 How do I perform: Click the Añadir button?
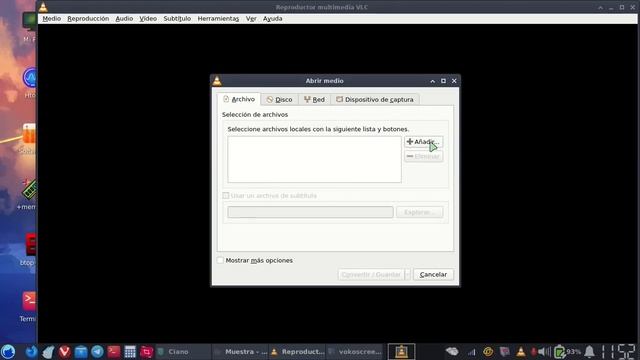(423, 142)
